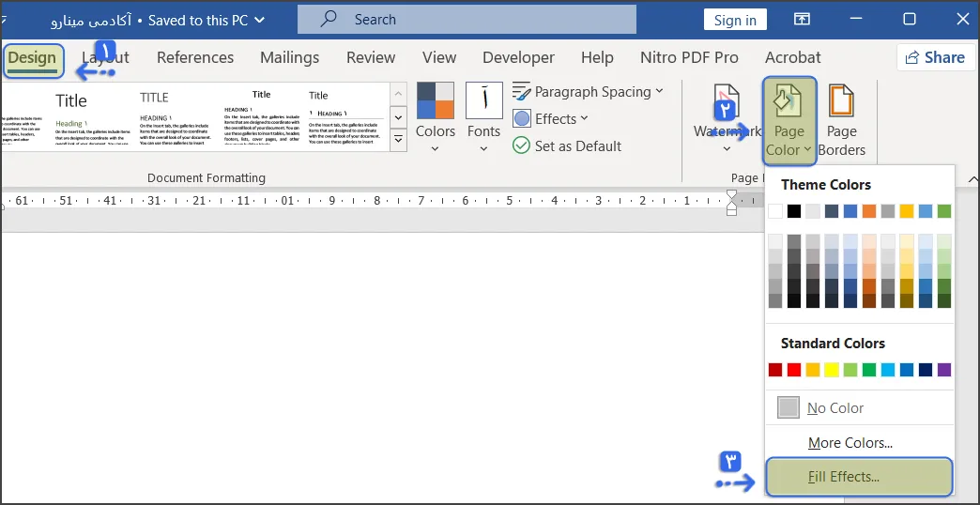Pick the black theme color

[x=794, y=211]
